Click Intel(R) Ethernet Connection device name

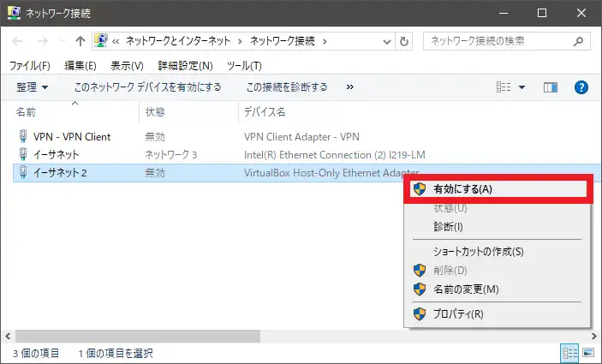point(335,155)
